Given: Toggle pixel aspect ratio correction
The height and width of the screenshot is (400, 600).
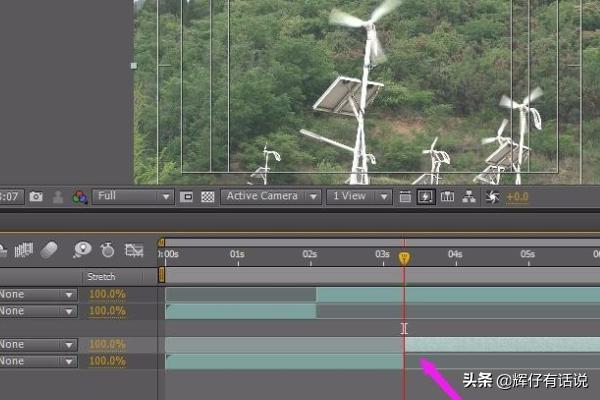Looking at the screenshot, I should [405, 197].
